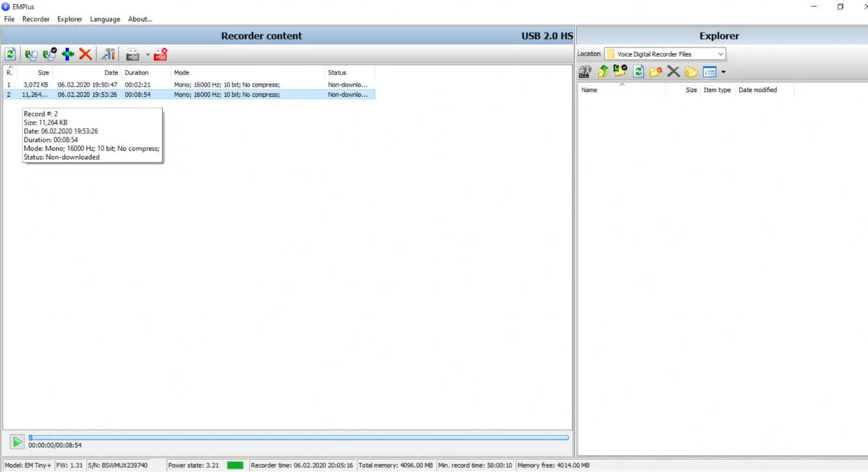Click date cell 06.02.2020 19:50:47
The height and width of the screenshot is (472, 868).
pyautogui.click(x=87, y=85)
